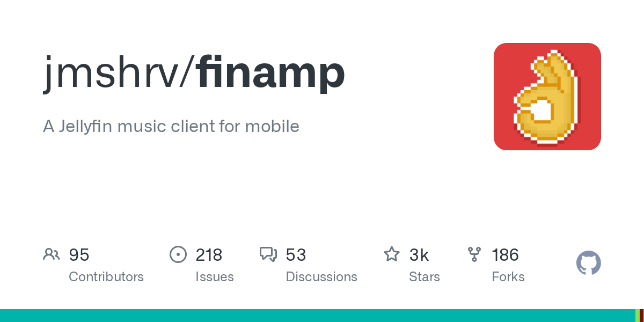Click the 3k stars count
This screenshot has width=644, height=322.
point(419,255)
